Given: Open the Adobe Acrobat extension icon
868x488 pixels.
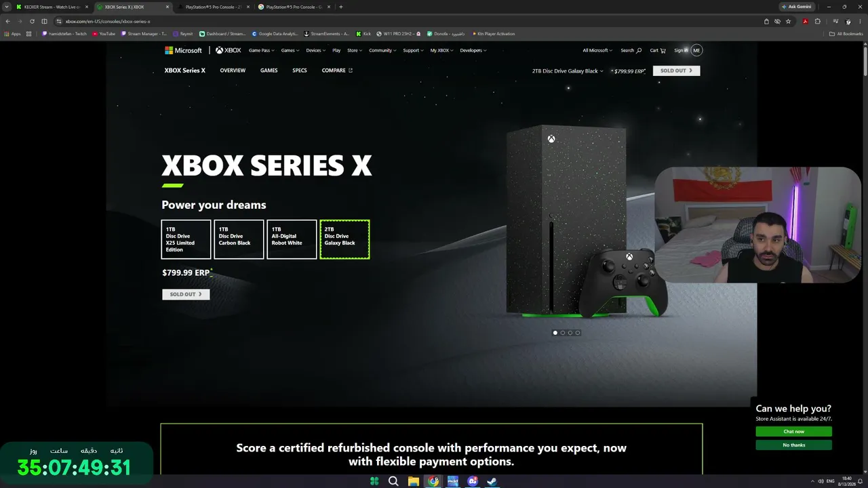Looking at the screenshot, I should 805,21.
